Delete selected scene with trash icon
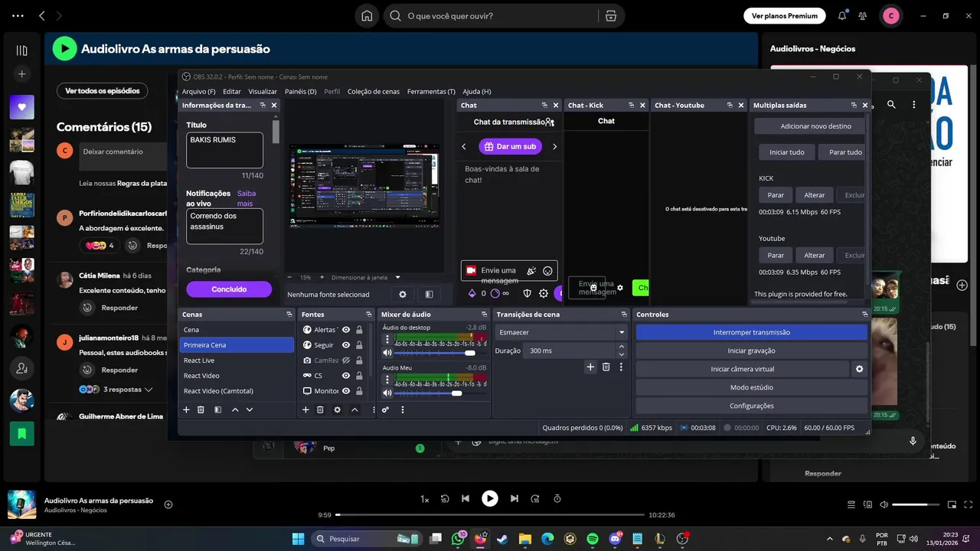 tap(201, 410)
